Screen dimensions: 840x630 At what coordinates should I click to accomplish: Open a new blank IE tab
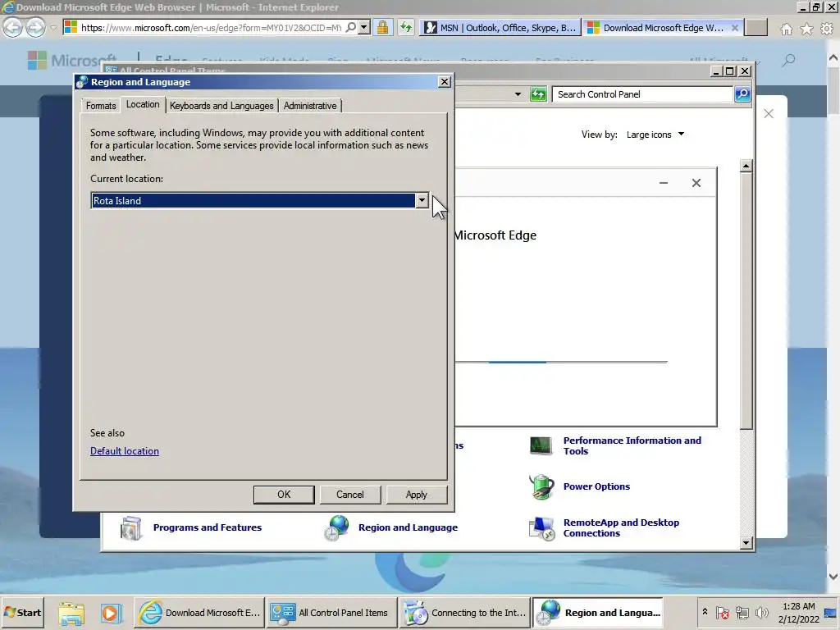756,28
